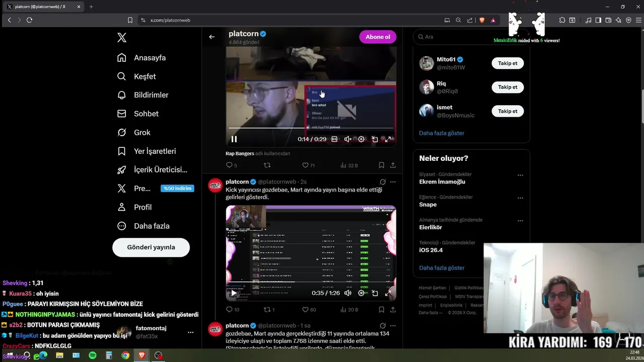Open iOS 26.4 trending topic
644x362 pixels.
[x=431, y=250]
